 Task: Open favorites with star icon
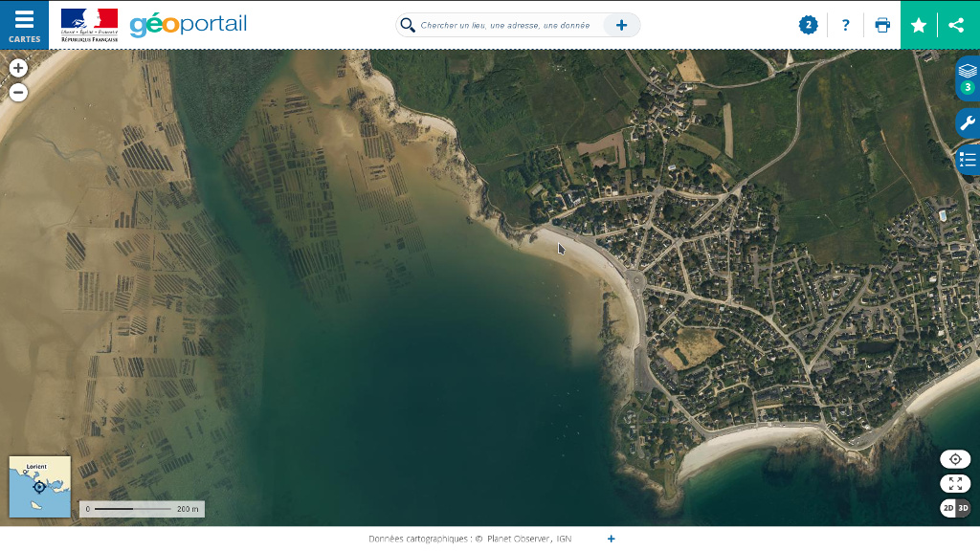click(919, 26)
